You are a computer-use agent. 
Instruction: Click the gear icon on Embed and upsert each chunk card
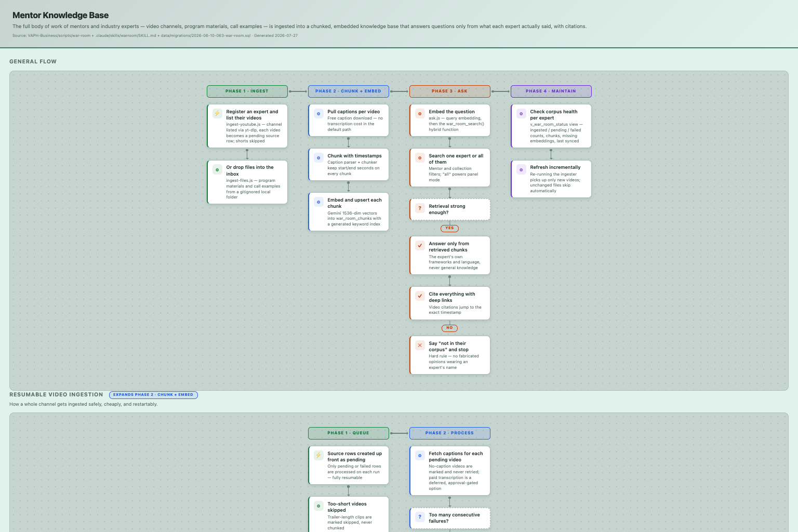point(318,202)
